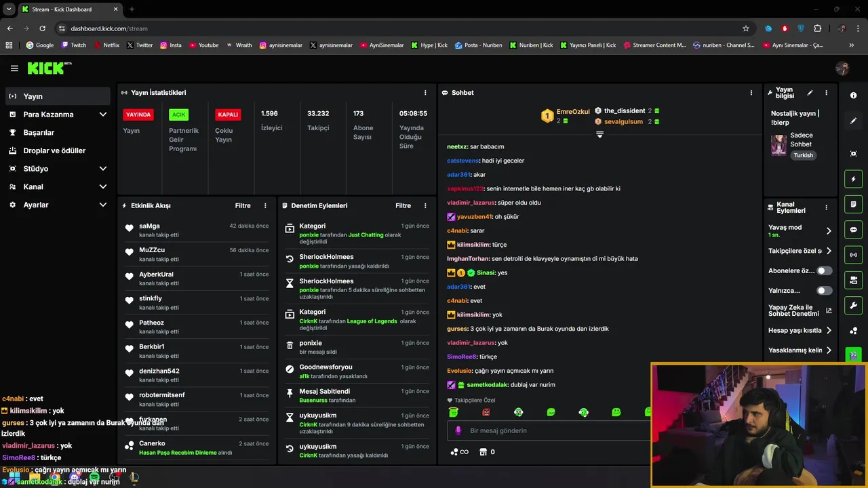Open Yasaklanmış kelimeler settings arrow
Screen dimensions: 868x488
click(x=829, y=350)
